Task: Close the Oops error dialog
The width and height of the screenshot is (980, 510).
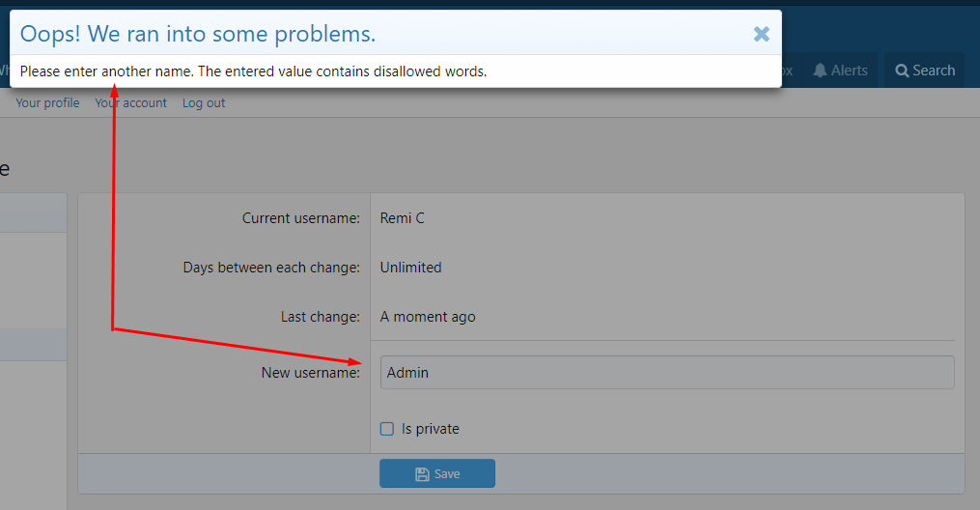Action: tap(762, 34)
